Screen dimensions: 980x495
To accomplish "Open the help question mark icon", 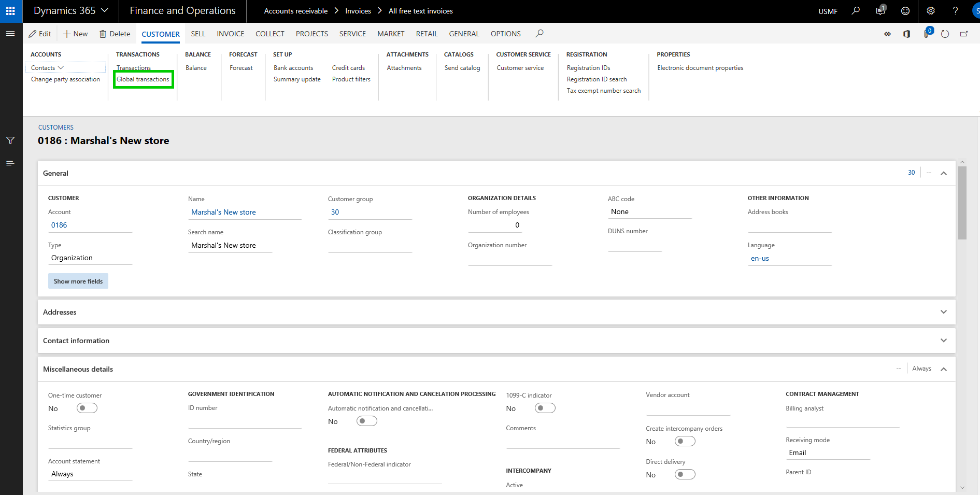I will 955,11.
